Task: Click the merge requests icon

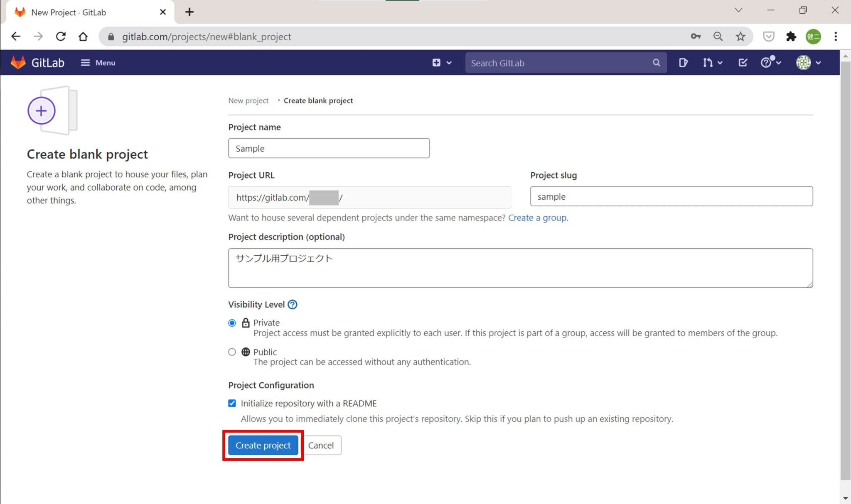Action: point(708,62)
